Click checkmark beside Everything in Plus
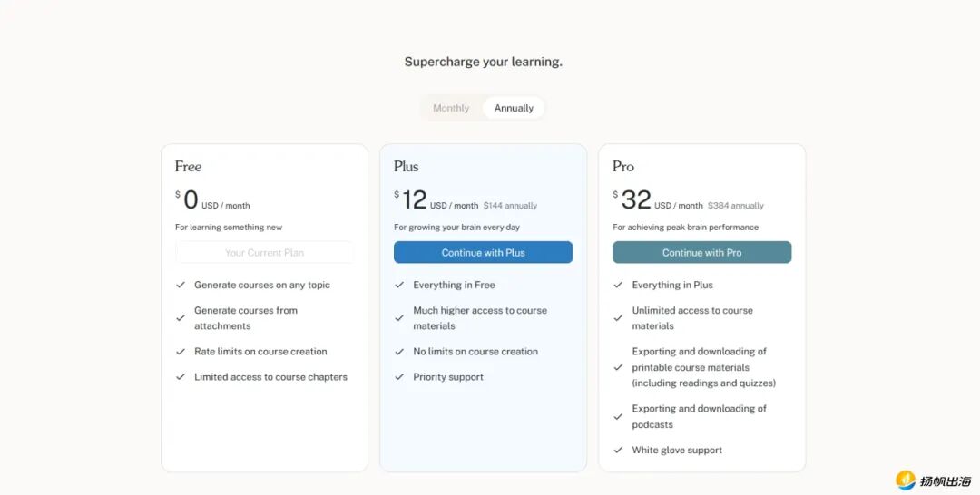The image size is (980, 495). tap(618, 285)
